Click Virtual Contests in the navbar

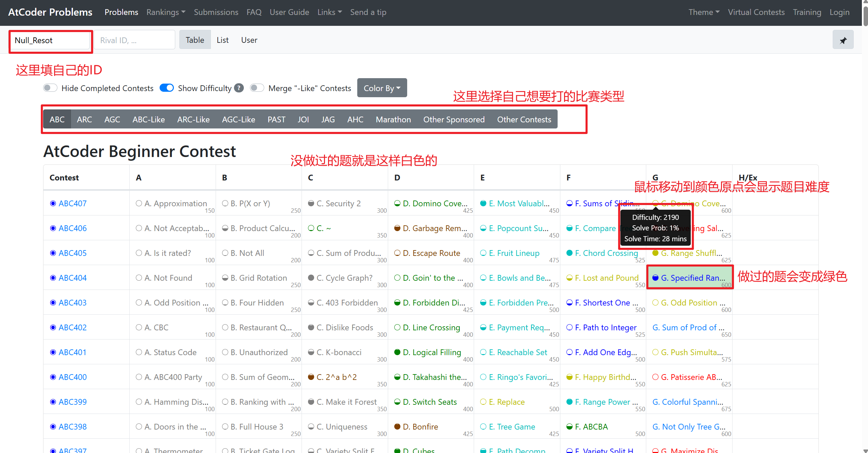[756, 12]
